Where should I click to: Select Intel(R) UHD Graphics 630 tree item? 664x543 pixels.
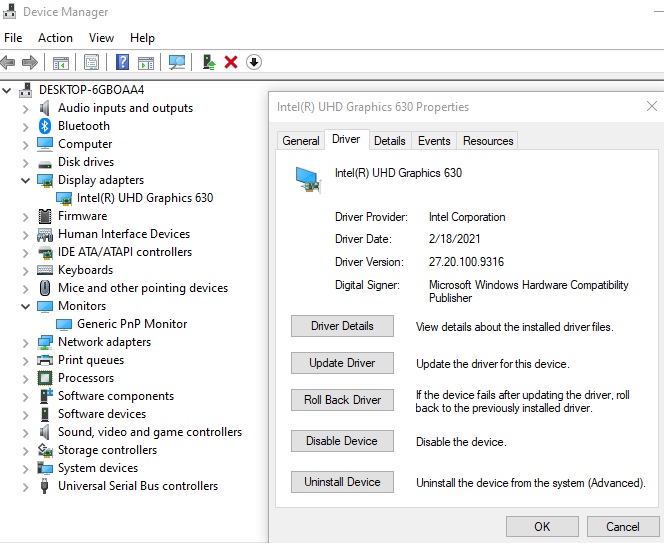pos(145,198)
